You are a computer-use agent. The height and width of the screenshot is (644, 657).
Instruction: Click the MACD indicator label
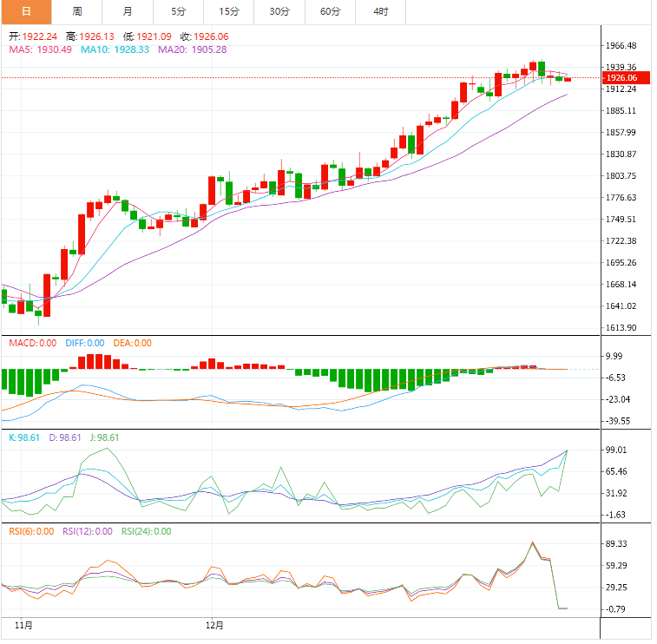tap(32, 343)
